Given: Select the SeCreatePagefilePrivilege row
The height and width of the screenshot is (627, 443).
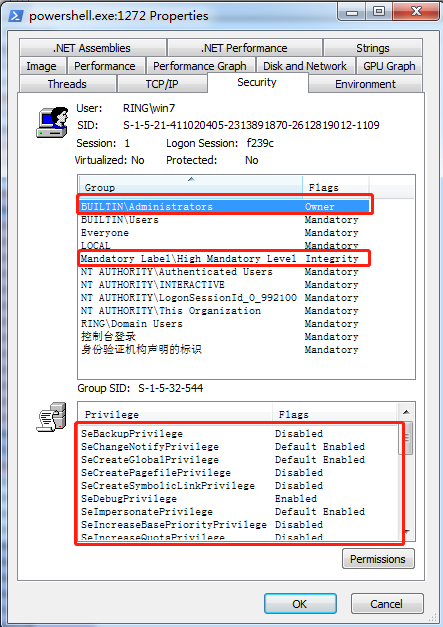Looking at the screenshot, I should (239, 473).
